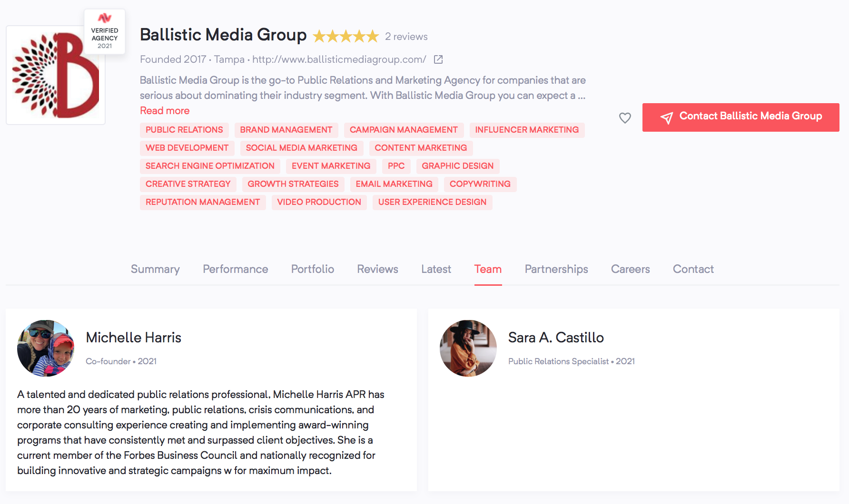Select the Graphic Design tag

pyautogui.click(x=458, y=166)
